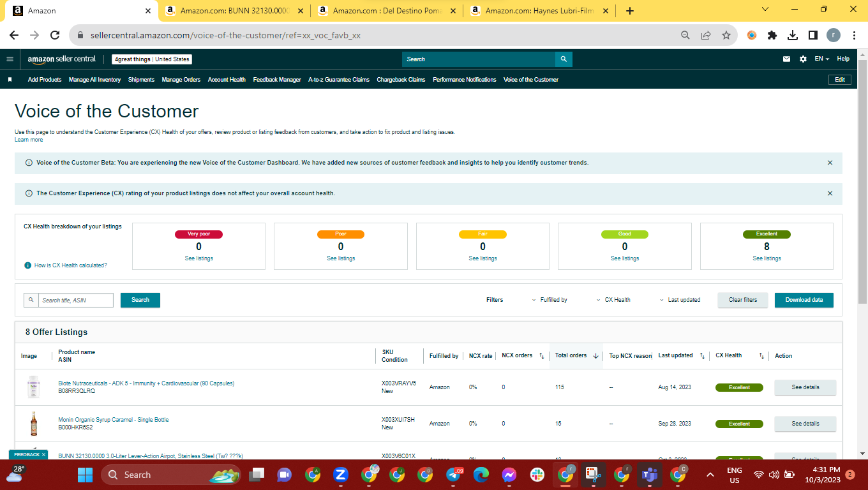Open Messenger from the taskbar

click(x=509, y=475)
